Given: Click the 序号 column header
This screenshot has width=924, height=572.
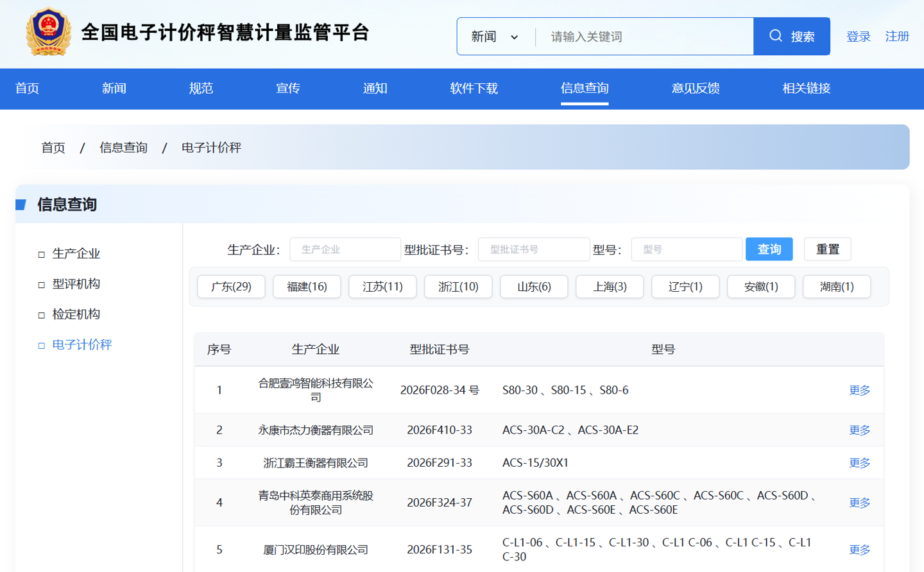Looking at the screenshot, I should pyautogui.click(x=219, y=349).
